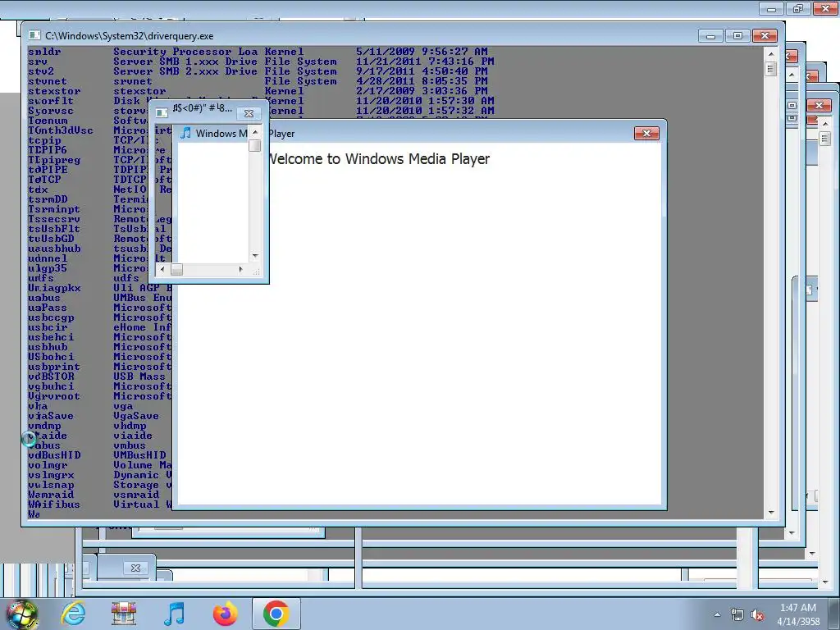Minimize the outermost background window
Screen dimensions: 840x630
771,8
